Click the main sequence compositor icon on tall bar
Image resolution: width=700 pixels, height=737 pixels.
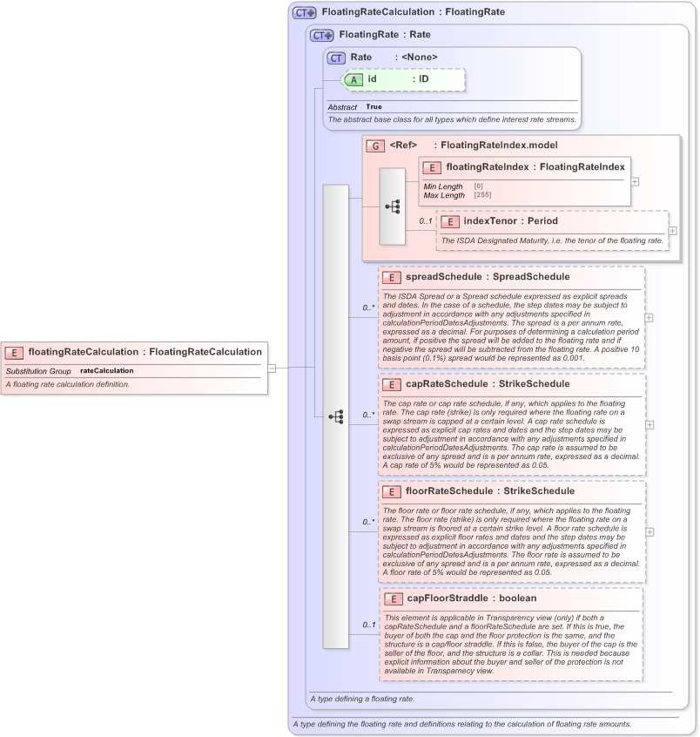336,416
